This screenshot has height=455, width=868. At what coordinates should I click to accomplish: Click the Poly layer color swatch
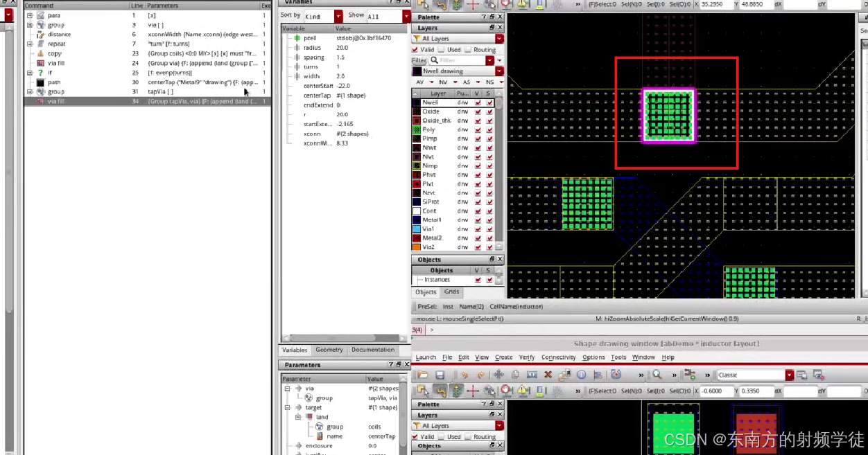417,130
